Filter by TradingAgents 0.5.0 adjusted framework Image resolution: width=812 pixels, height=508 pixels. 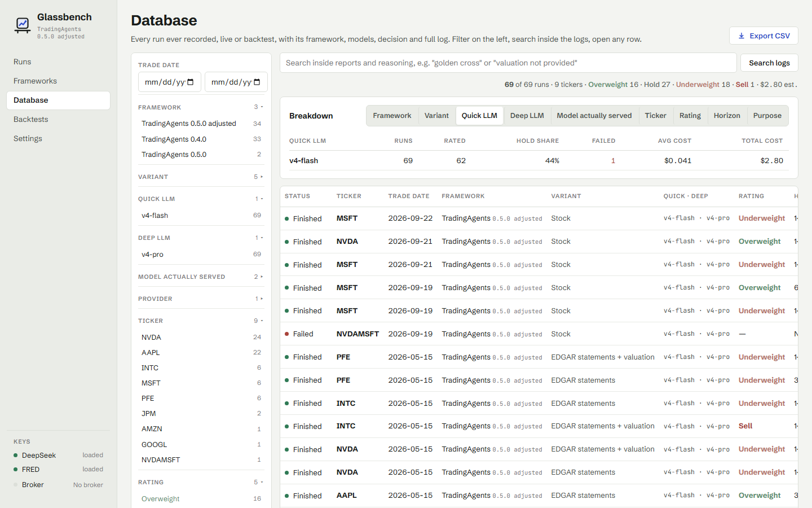click(x=201, y=124)
